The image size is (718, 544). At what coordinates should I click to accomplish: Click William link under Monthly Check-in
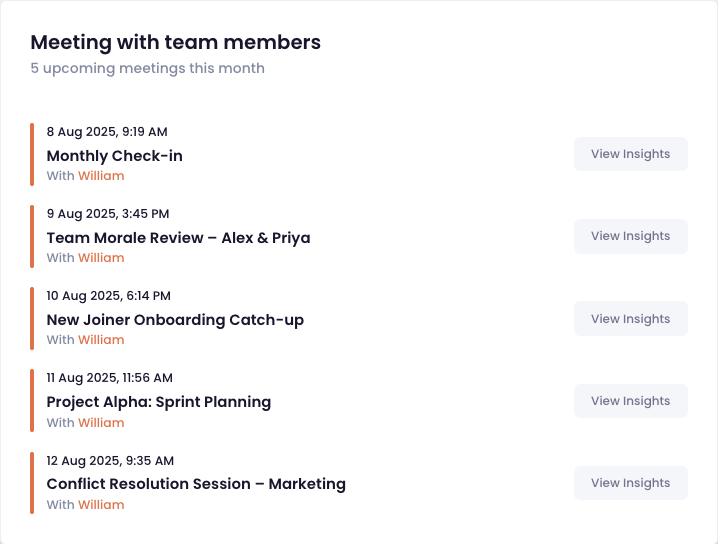pyautogui.click(x=101, y=176)
